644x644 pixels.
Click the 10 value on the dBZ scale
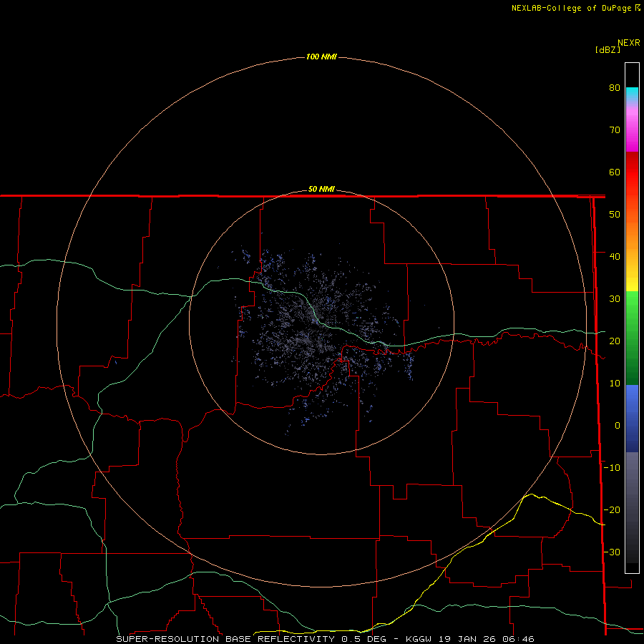(615, 384)
